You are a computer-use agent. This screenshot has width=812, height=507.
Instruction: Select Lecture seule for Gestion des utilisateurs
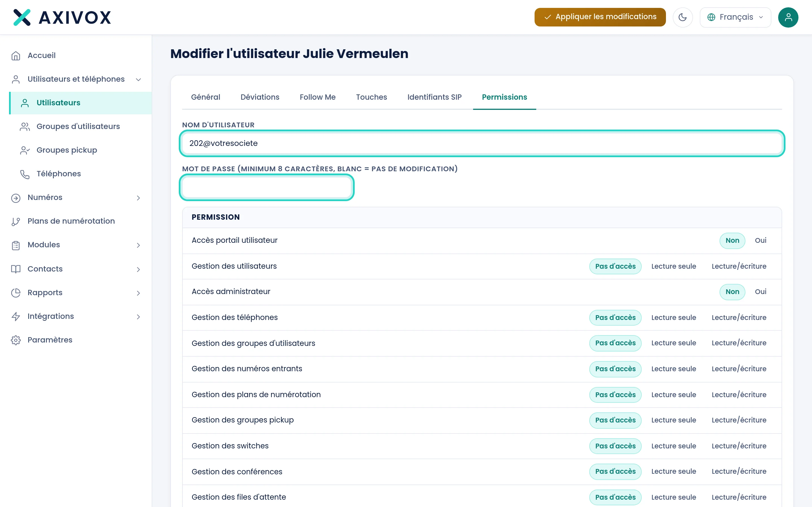coord(673,266)
